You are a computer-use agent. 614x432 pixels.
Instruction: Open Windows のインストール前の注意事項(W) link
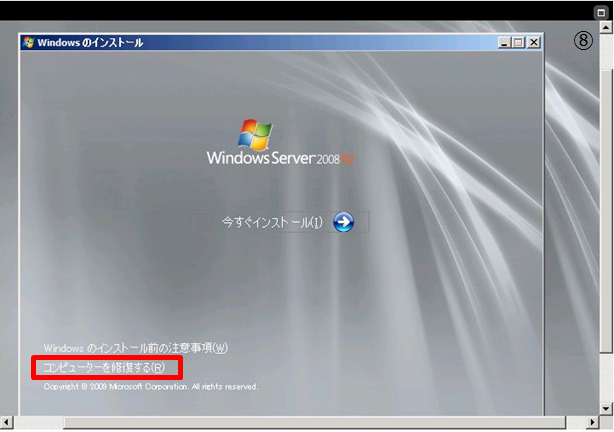[x=136, y=348]
